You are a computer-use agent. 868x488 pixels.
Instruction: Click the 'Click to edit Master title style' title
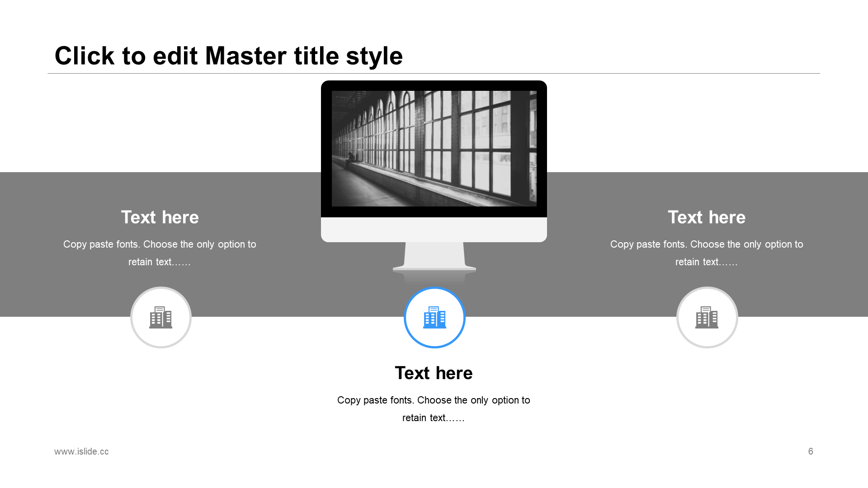228,56
